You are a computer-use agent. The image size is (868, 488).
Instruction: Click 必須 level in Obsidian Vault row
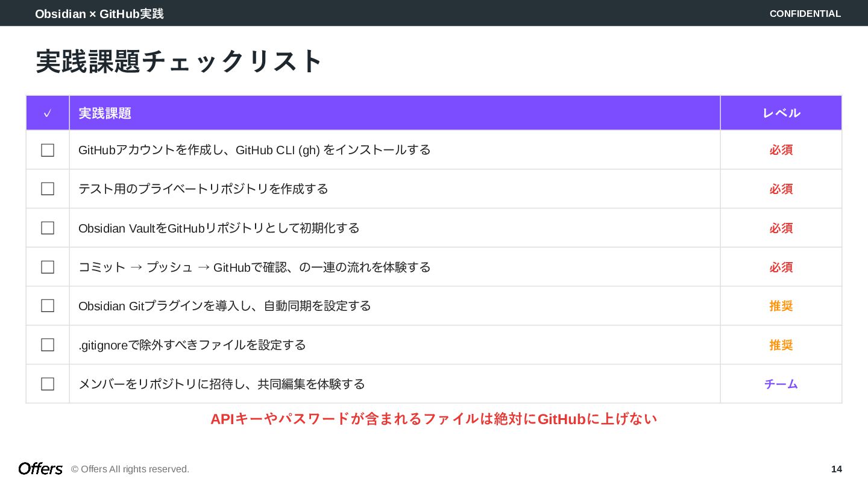781,228
